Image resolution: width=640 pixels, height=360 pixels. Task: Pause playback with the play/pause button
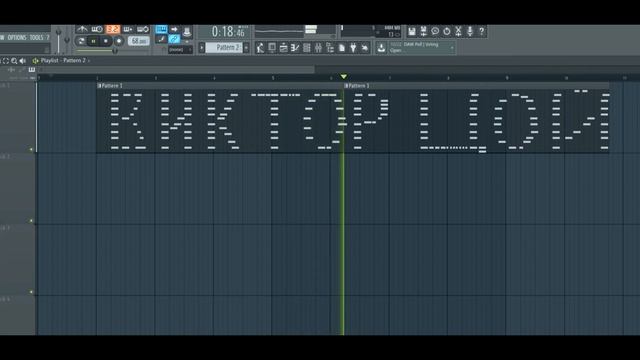tap(93, 41)
